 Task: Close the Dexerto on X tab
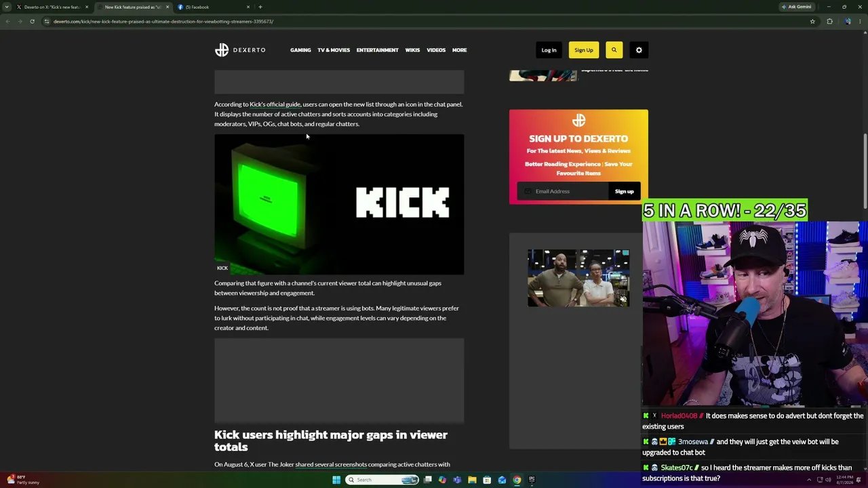point(87,7)
